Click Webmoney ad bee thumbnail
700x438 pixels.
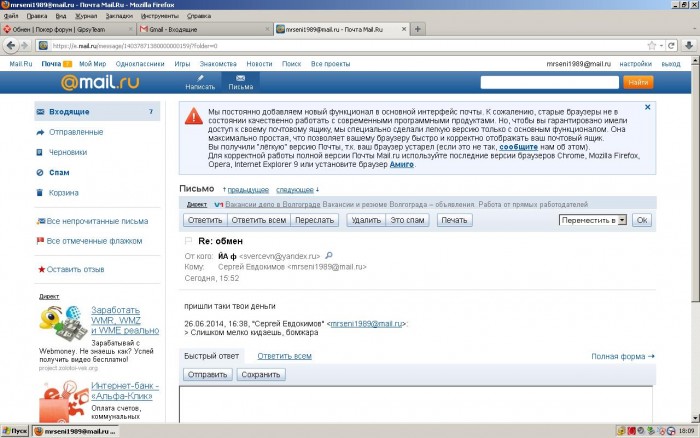point(63,323)
